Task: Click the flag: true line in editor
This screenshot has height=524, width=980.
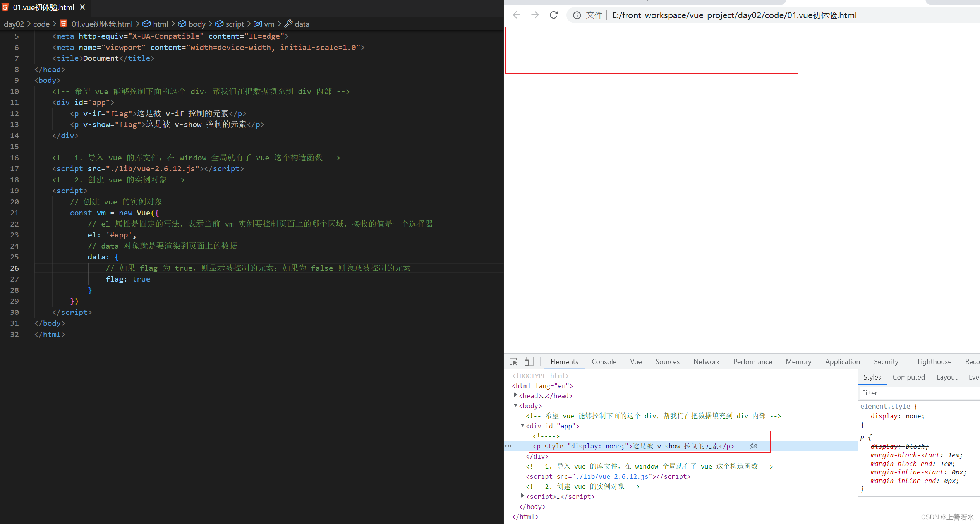Action: pyautogui.click(x=128, y=279)
